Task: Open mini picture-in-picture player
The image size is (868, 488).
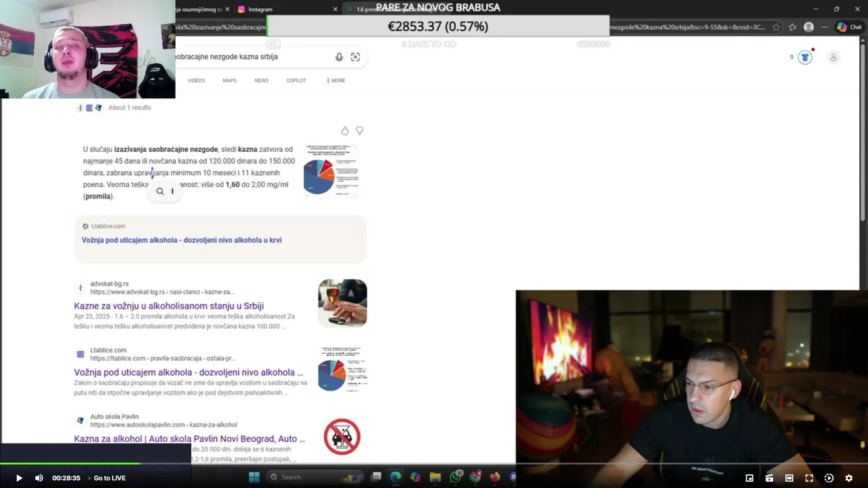Action: (x=749, y=478)
